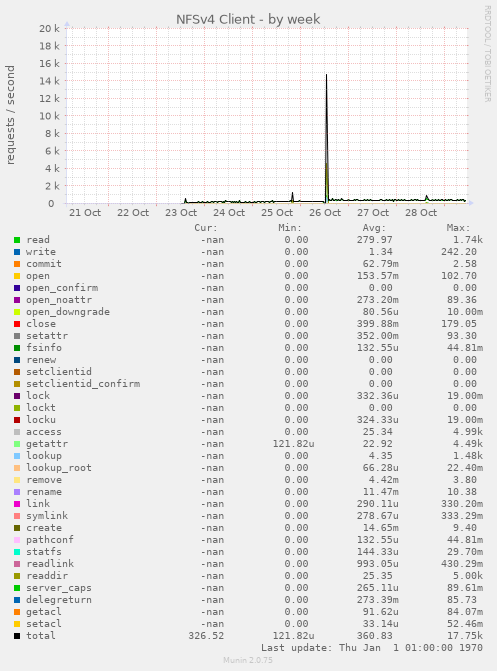This screenshot has width=497, height=671.
Task: Click total's max value 17.75k
Action: point(465,635)
